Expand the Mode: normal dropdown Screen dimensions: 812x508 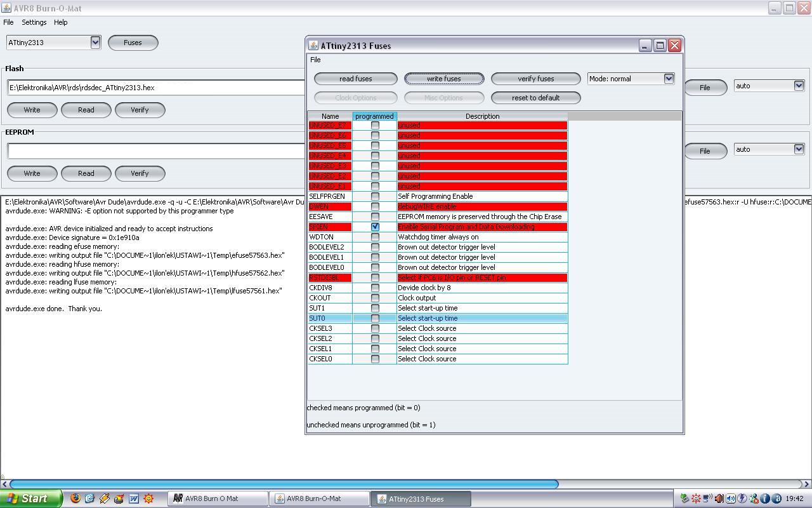[631, 79]
